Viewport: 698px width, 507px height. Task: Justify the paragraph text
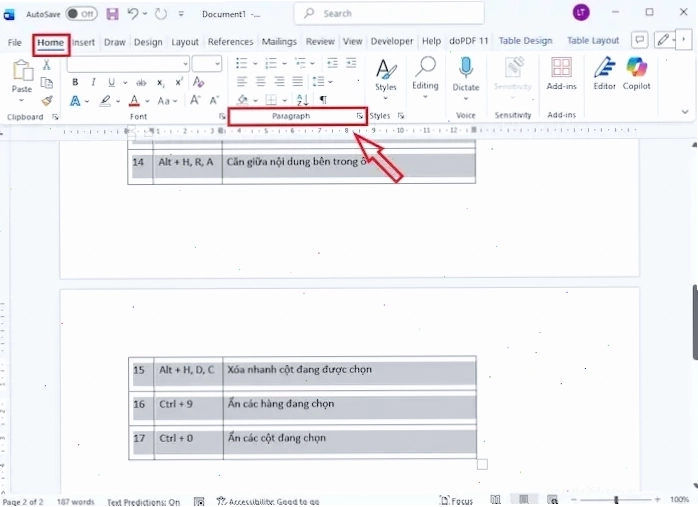pyautogui.click(x=297, y=81)
